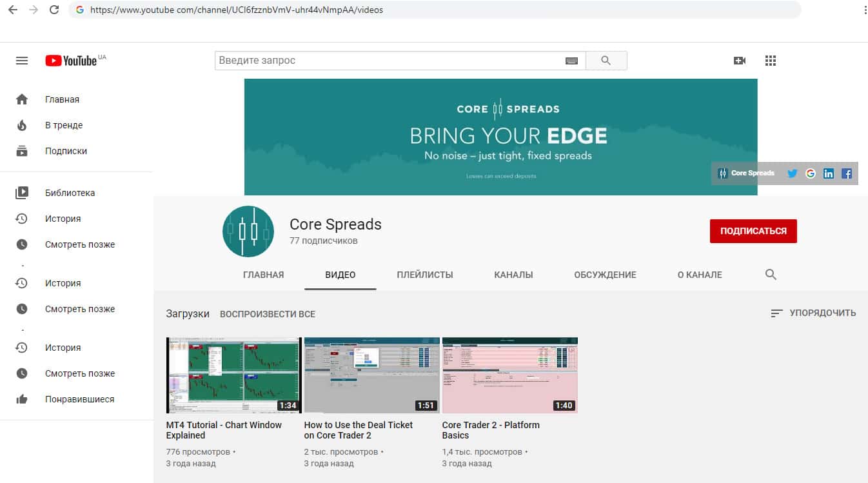The image size is (868, 483).
Task: Click the YouTube logo
Action: (71, 61)
